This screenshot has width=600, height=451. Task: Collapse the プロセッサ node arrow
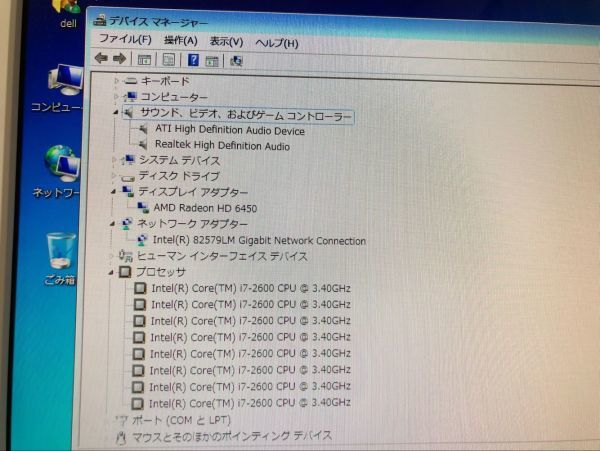pyautogui.click(x=111, y=272)
